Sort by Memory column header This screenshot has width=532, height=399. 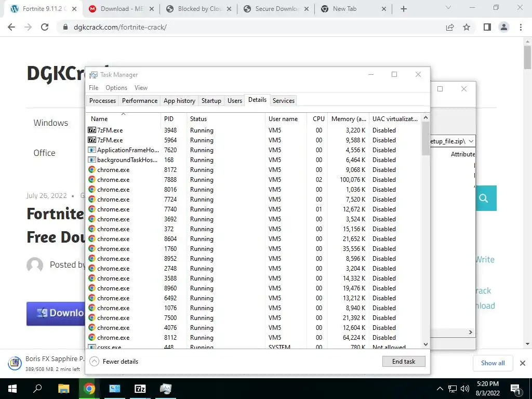pyautogui.click(x=349, y=119)
